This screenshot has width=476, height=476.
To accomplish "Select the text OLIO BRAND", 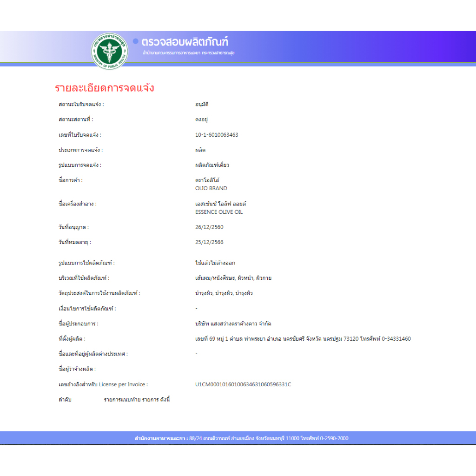I will 212,189.
